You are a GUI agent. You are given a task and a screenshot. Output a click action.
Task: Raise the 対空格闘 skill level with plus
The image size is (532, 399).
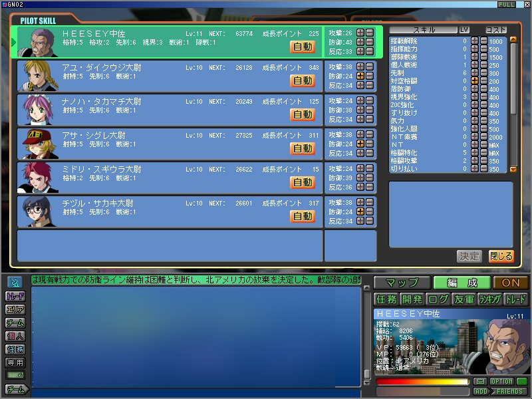(x=475, y=81)
